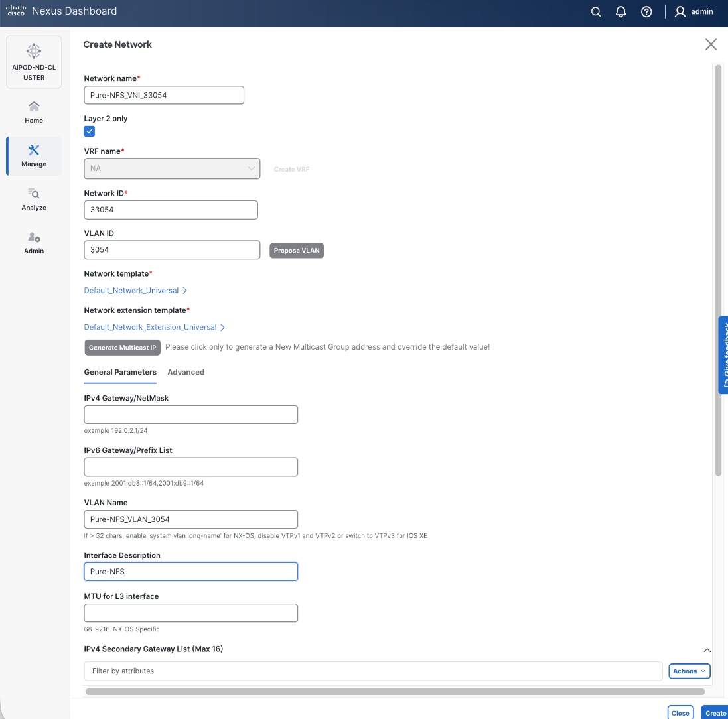Collapse the IPv4 Secondary Gateway List section

[x=707, y=650]
